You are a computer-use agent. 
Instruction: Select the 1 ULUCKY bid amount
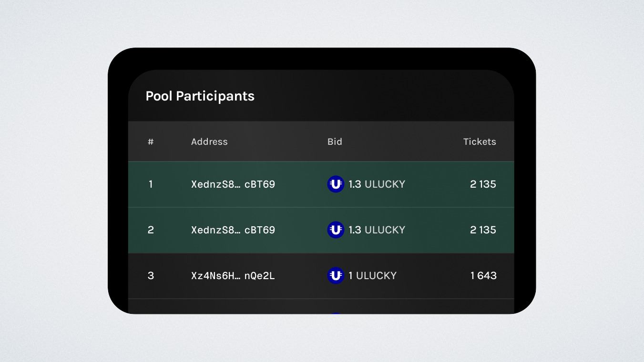[x=372, y=276]
